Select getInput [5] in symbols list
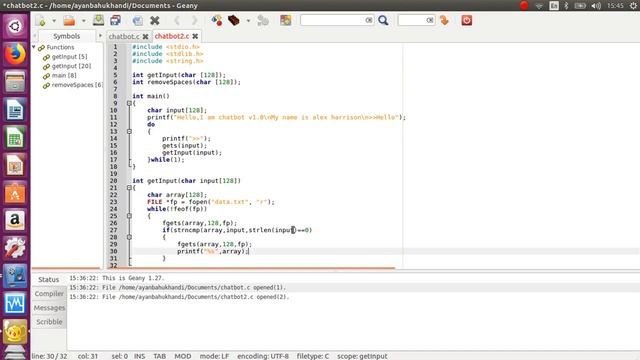 (69, 57)
